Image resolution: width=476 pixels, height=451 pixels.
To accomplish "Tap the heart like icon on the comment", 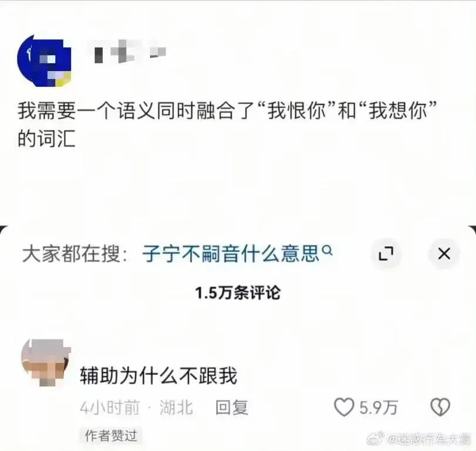I will (344, 407).
